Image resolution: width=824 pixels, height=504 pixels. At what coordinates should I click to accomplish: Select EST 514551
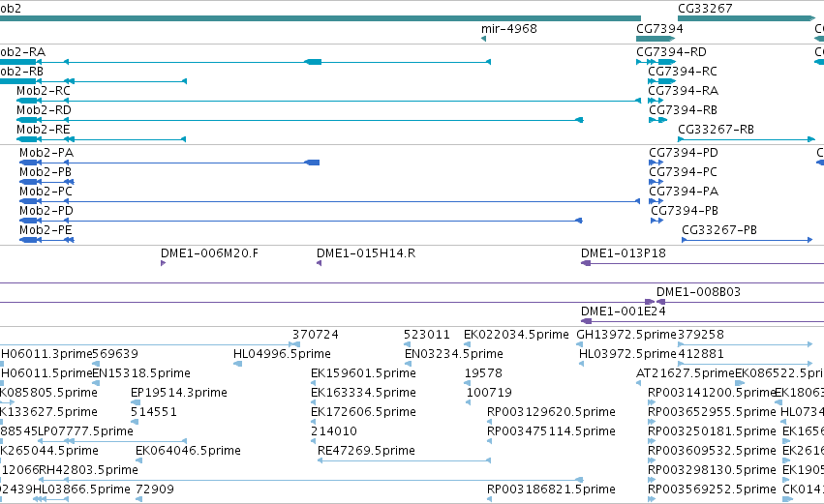pyautogui.click(x=153, y=412)
